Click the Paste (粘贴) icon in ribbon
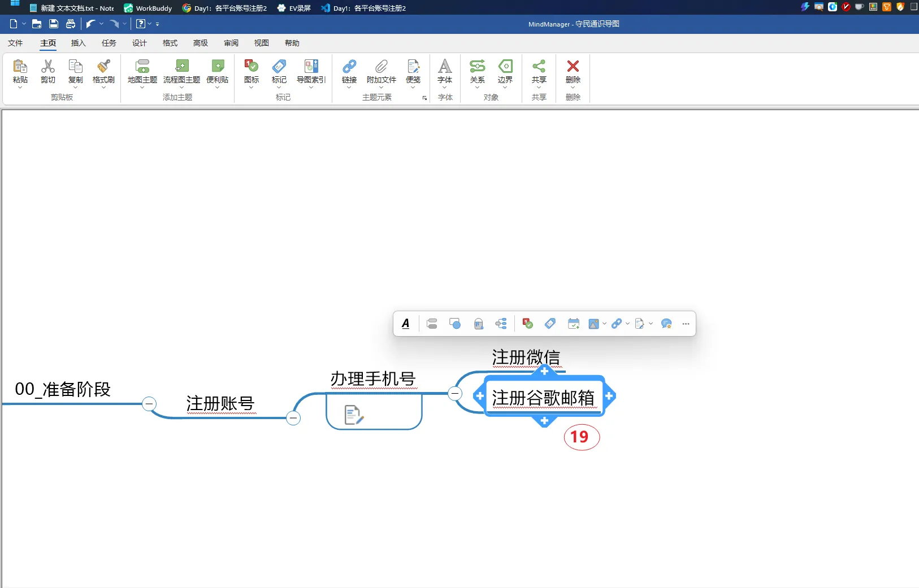This screenshot has height=588, width=919. point(20,67)
